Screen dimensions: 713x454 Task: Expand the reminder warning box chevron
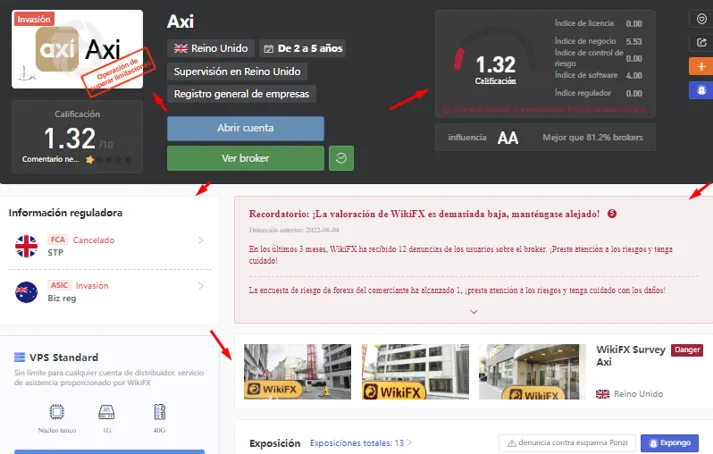coord(473,312)
